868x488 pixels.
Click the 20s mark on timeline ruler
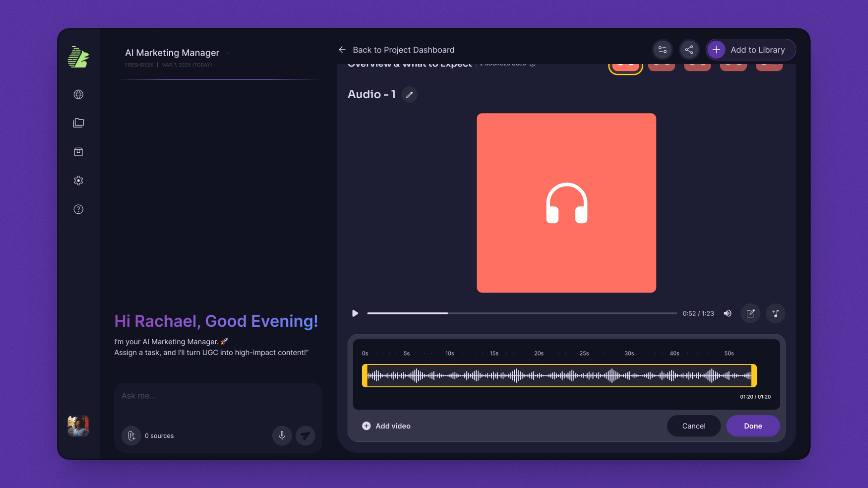click(539, 353)
